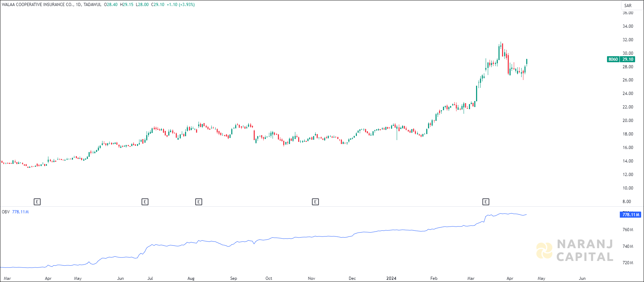Image resolution: width=644 pixels, height=282 pixels.
Task: Click the blue OBV value 778.11M in the legend
Action: [20, 212]
